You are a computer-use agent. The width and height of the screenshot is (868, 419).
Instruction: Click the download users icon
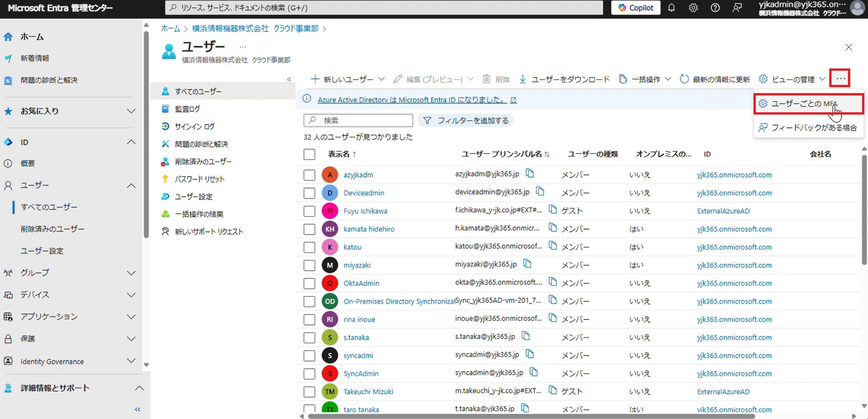coord(523,79)
